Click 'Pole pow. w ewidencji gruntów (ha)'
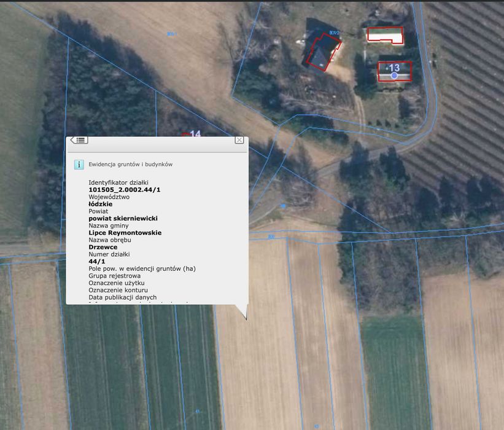 click(x=142, y=268)
